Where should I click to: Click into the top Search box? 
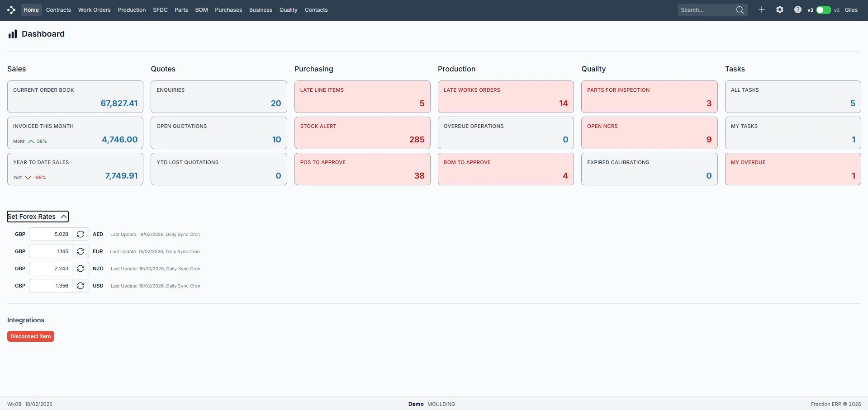point(705,10)
